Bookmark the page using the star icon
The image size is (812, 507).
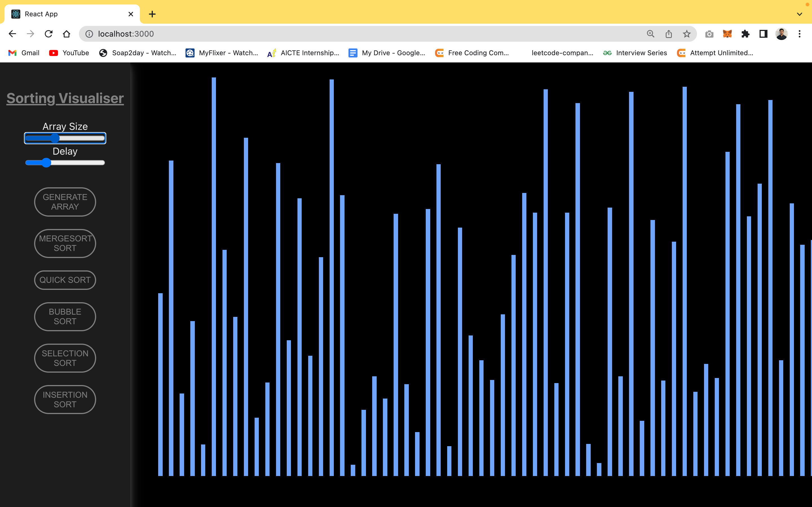click(x=686, y=34)
